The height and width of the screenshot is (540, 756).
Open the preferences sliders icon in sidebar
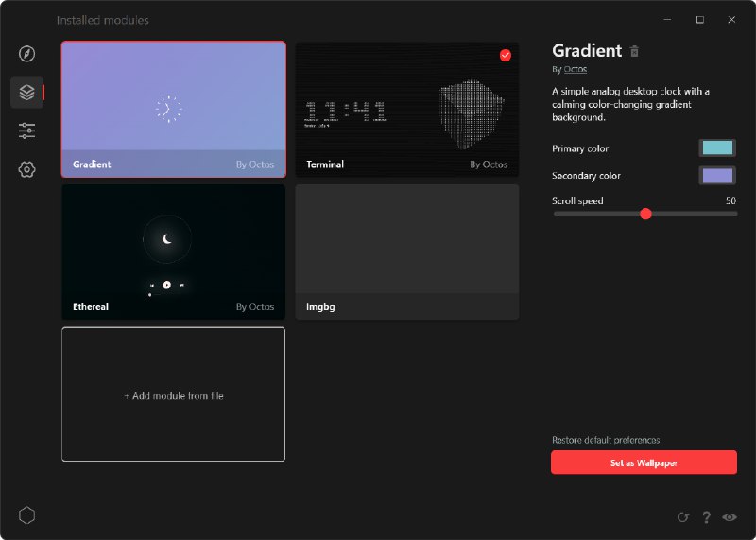pyautogui.click(x=27, y=131)
